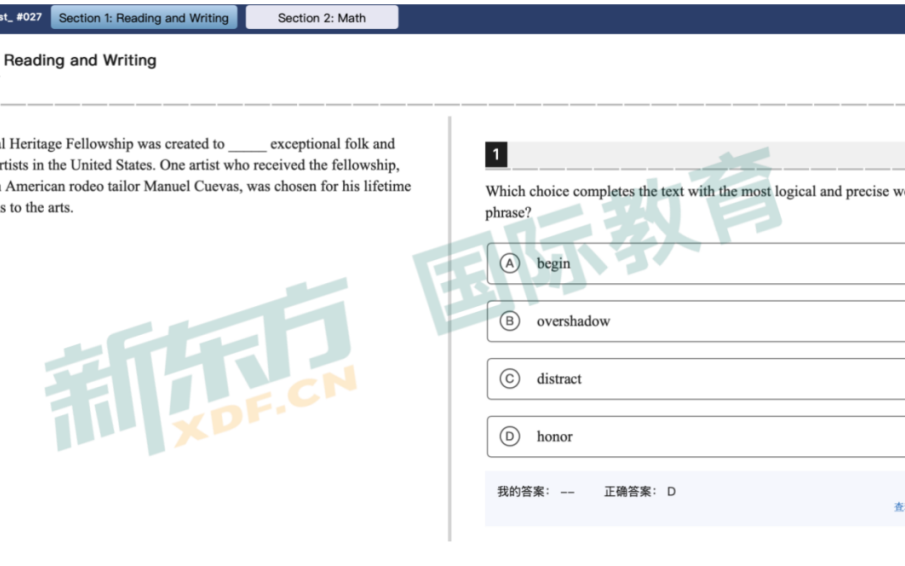The height and width of the screenshot is (566, 905).
Task: Switch to the Section 2: Math tab
Action: (x=321, y=17)
